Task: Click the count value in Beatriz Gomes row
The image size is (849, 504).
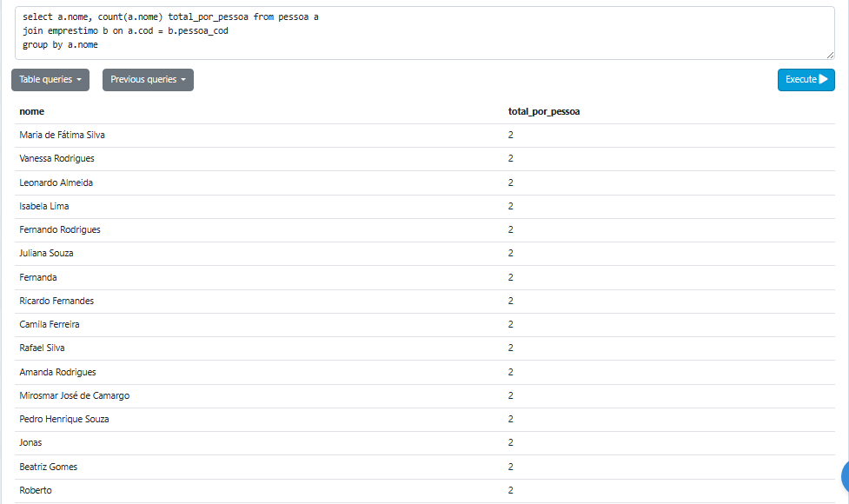Action: [511, 467]
